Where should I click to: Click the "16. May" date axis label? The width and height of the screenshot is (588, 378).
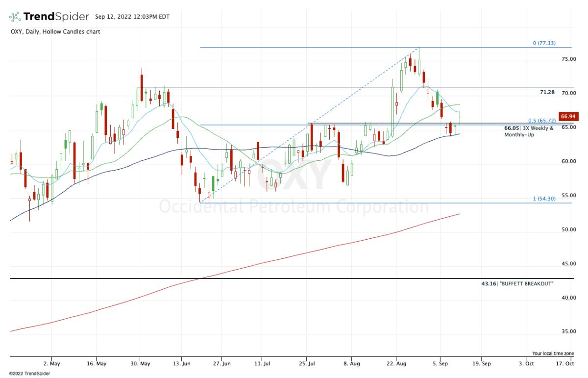pos(96,364)
